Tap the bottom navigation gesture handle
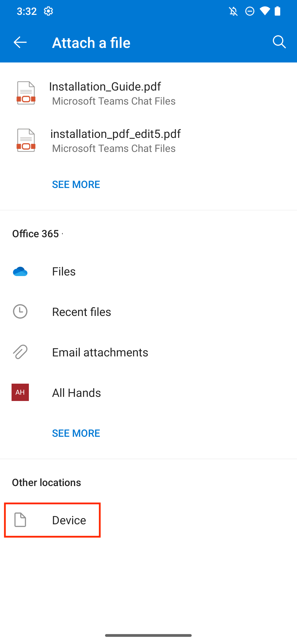Image resolution: width=297 pixels, height=644 pixels. coord(148,635)
